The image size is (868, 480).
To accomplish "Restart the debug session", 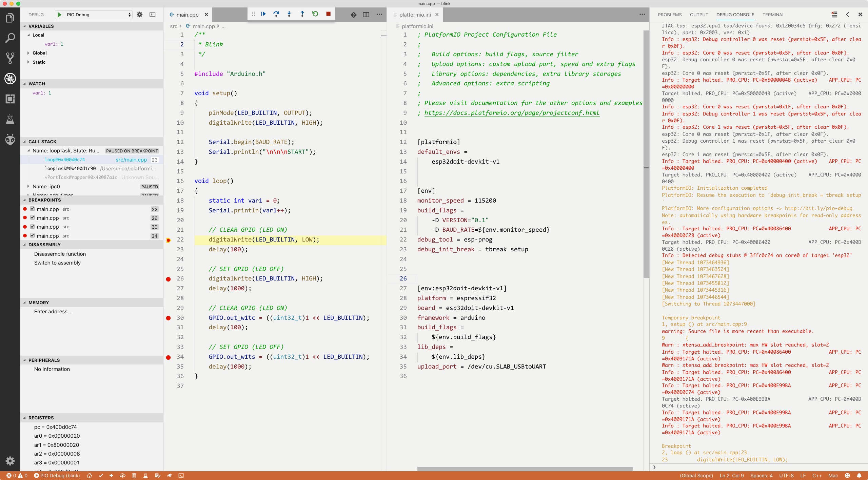I will pos(315,14).
